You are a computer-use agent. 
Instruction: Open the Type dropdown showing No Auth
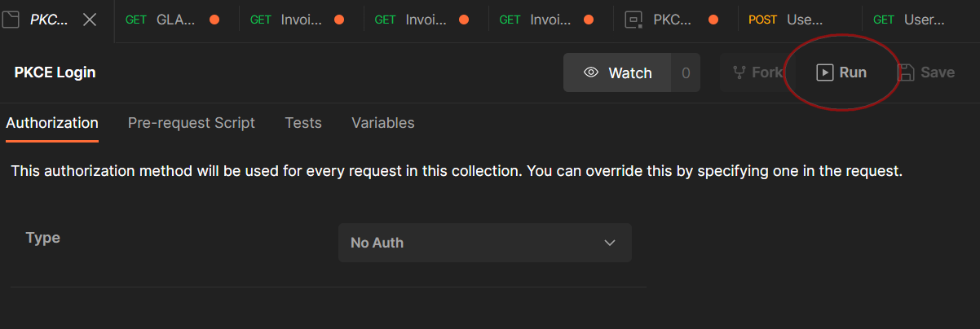[x=484, y=243]
